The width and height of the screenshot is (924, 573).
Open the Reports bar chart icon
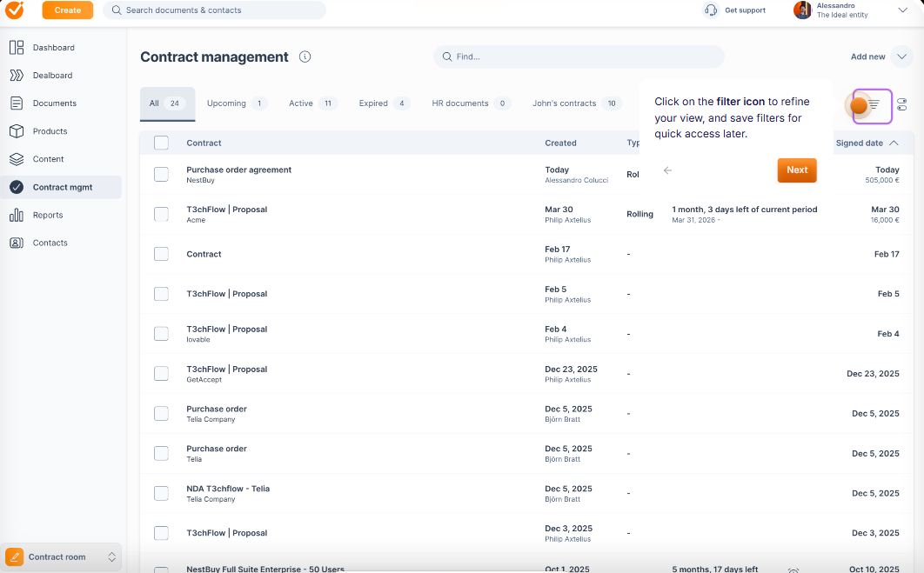click(17, 215)
